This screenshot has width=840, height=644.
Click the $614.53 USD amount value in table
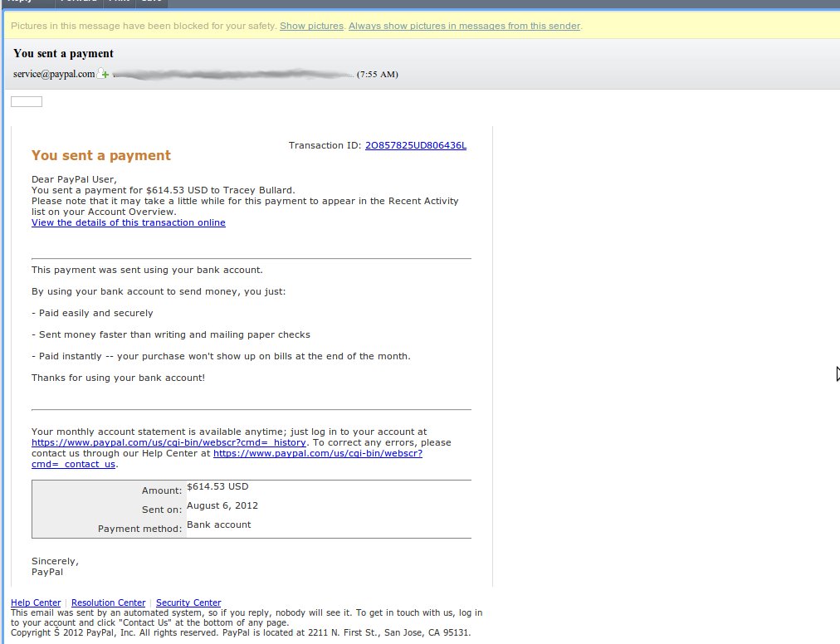click(x=217, y=486)
